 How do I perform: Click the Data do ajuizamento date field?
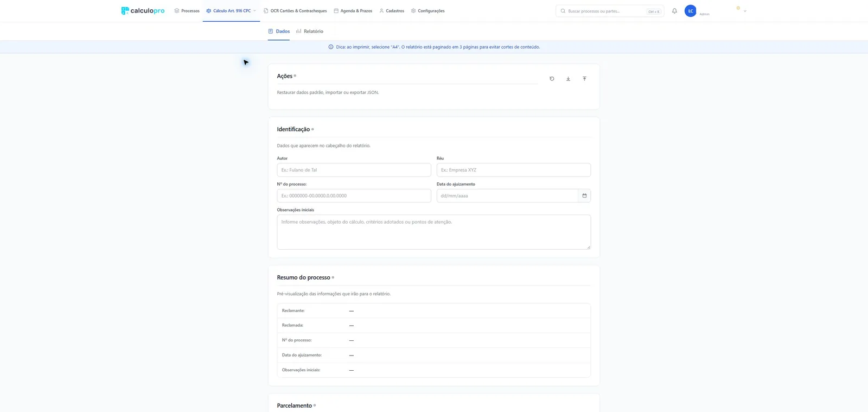(x=507, y=195)
